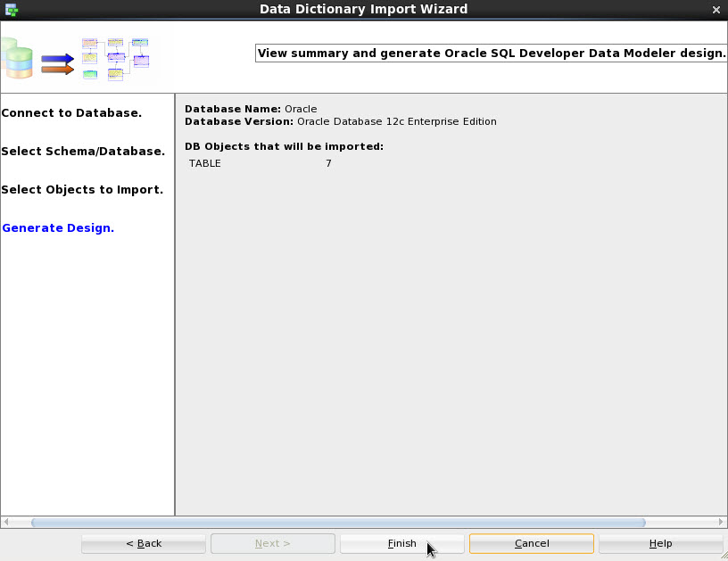Image resolution: width=728 pixels, height=561 pixels.
Task: Click the Data Modeler icon in the title bar
Action: 10,9
